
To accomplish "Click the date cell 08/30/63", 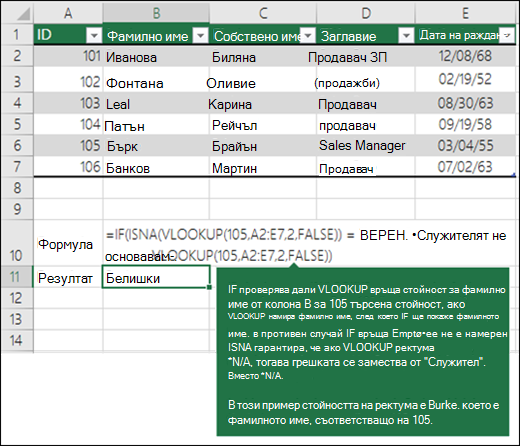I will pyautogui.click(x=465, y=103).
